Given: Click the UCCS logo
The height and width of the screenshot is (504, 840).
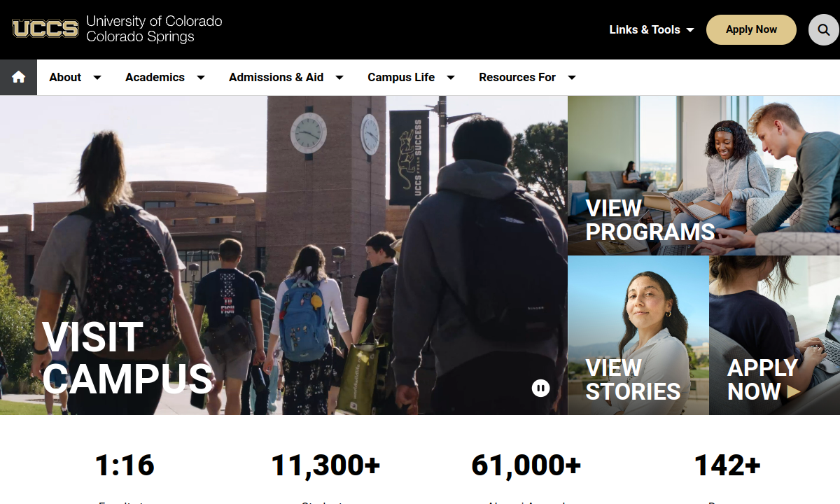Looking at the screenshot, I should (45, 29).
